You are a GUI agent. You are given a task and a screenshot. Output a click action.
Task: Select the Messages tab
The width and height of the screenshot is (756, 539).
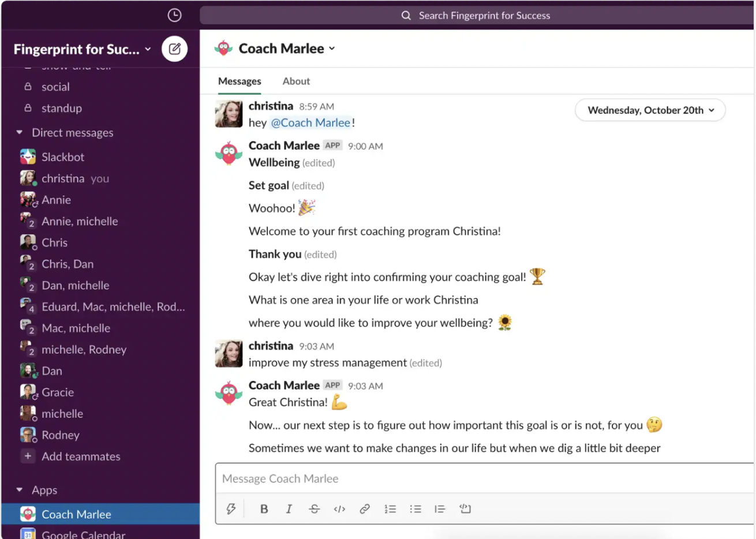(239, 81)
